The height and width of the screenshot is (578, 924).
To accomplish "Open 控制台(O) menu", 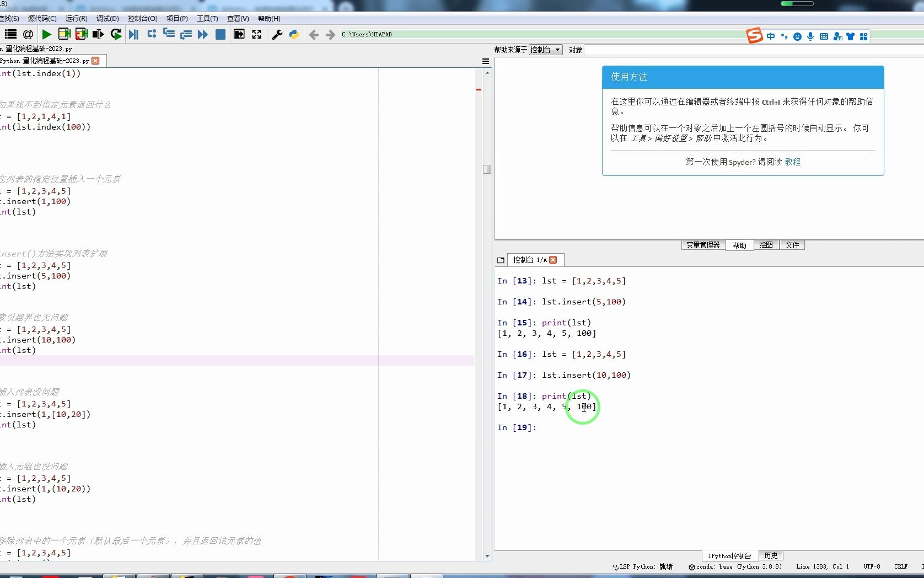I will point(142,18).
